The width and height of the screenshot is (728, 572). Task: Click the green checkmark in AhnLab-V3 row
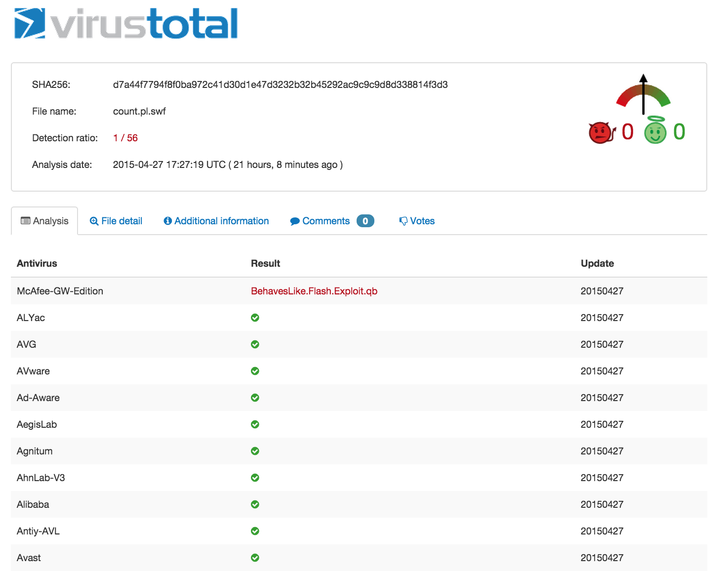click(255, 478)
